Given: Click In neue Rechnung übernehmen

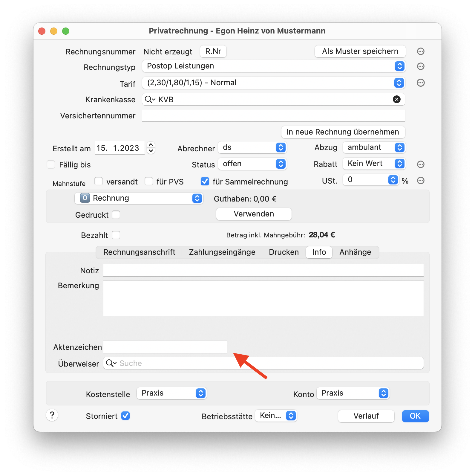Looking at the screenshot, I should pyautogui.click(x=343, y=132).
